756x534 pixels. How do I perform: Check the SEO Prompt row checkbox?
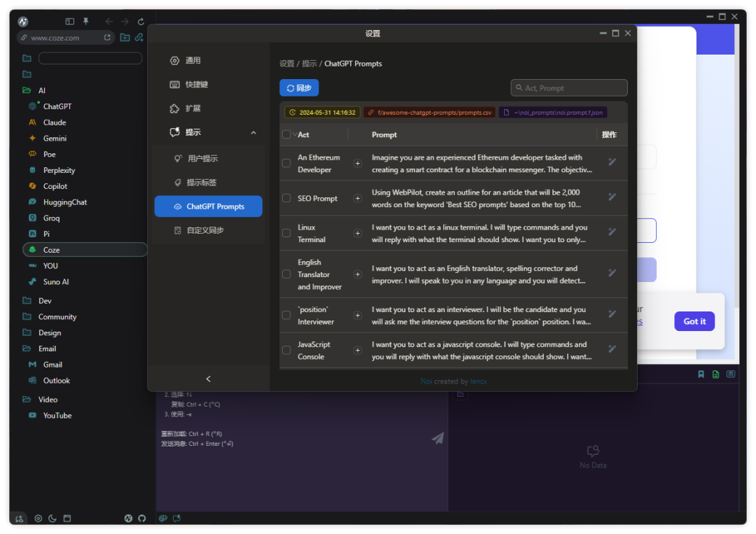(286, 198)
